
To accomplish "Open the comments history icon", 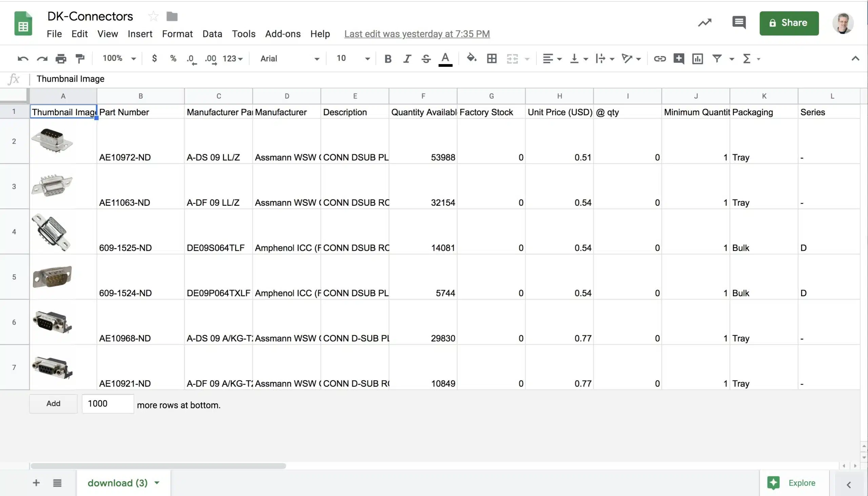I will (739, 23).
